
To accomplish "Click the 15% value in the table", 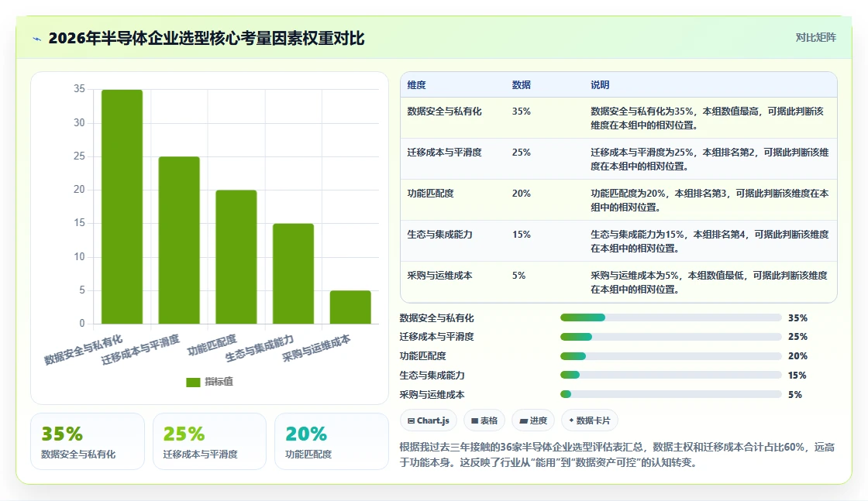I will click(522, 235).
